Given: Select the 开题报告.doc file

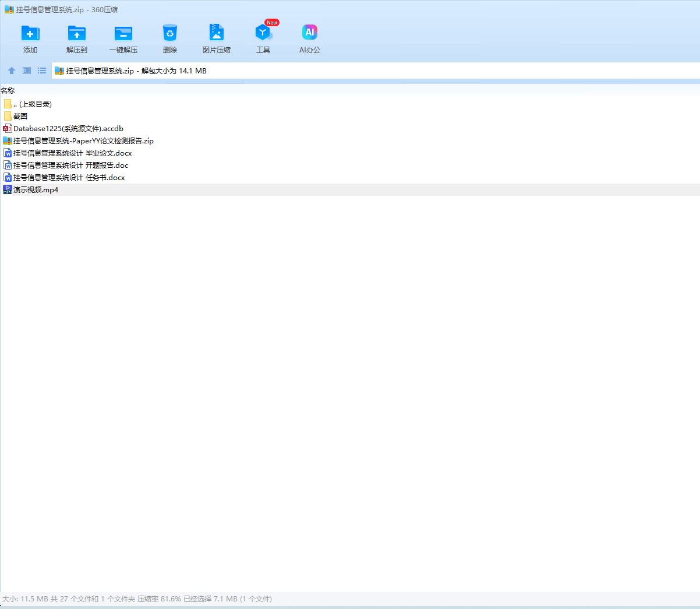Looking at the screenshot, I should [x=350, y=166].
